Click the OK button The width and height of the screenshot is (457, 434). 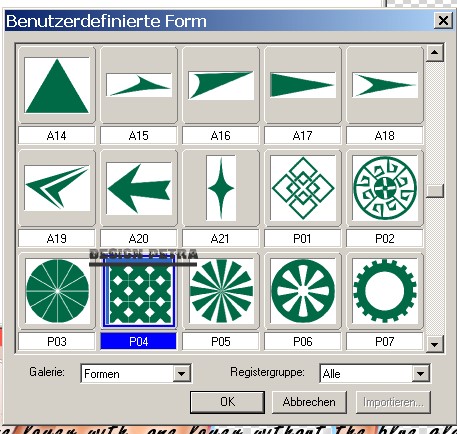228,402
